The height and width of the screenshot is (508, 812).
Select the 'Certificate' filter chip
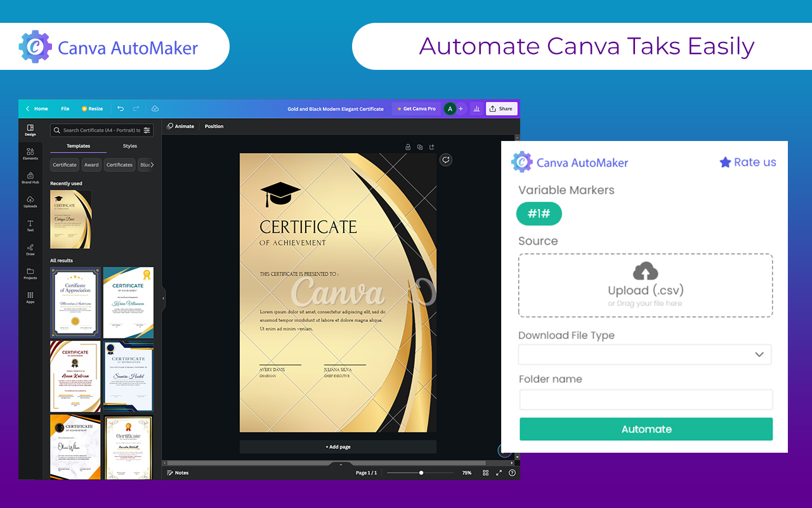[65, 164]
